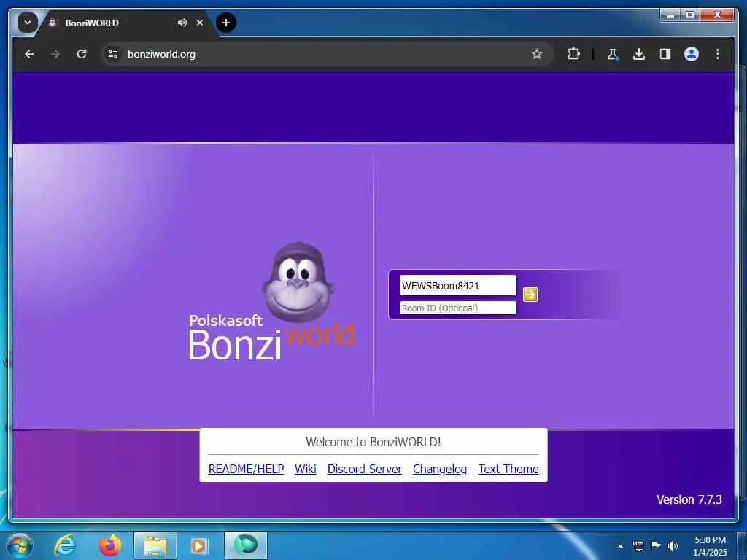Open the Extensions puzzle icon
Image resolution: width=747 pixels, height=560 pixels.
tap(573, 54)
